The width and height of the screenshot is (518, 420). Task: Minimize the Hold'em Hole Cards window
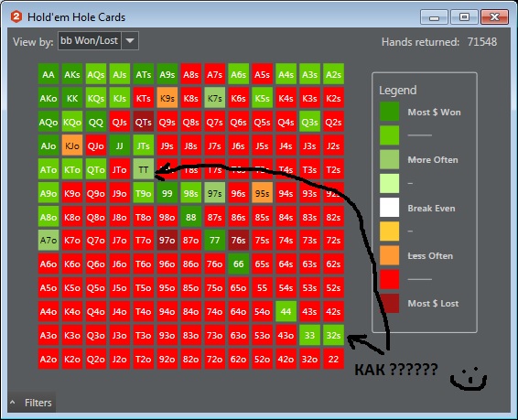434,17
